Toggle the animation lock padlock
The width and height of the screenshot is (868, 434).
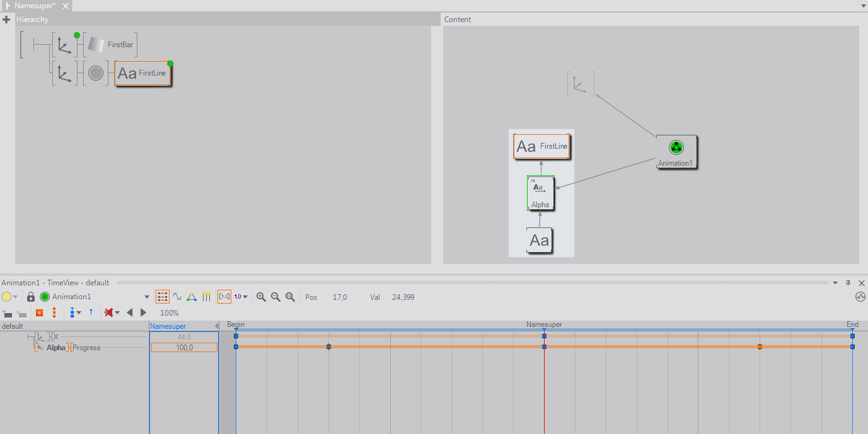(x=30, y=297)
